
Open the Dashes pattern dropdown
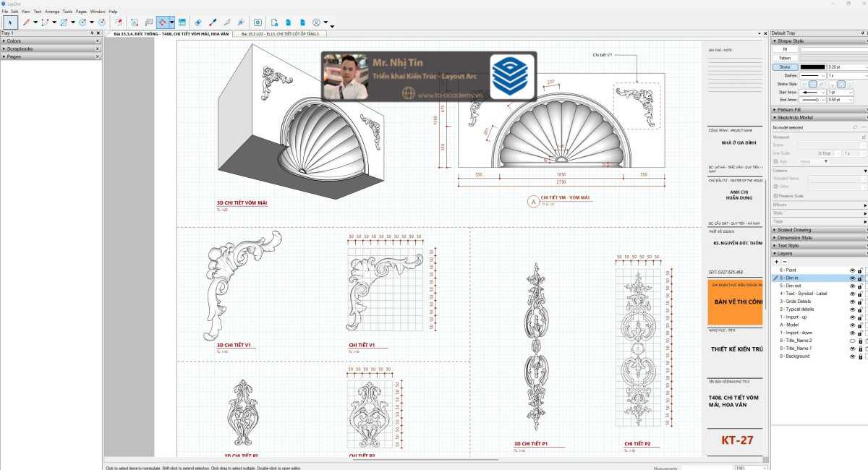[812, 75]
